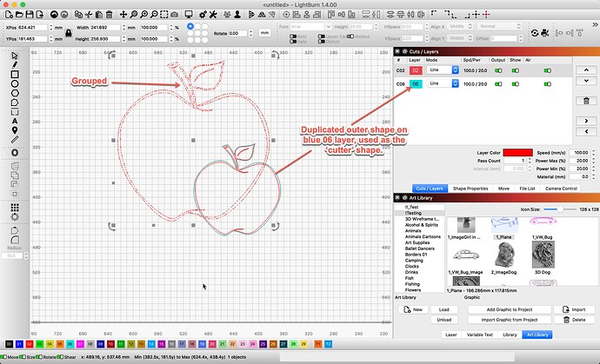Switch to the Laser tab
This screenshot has width=600, height=364.
pos(451,334)
